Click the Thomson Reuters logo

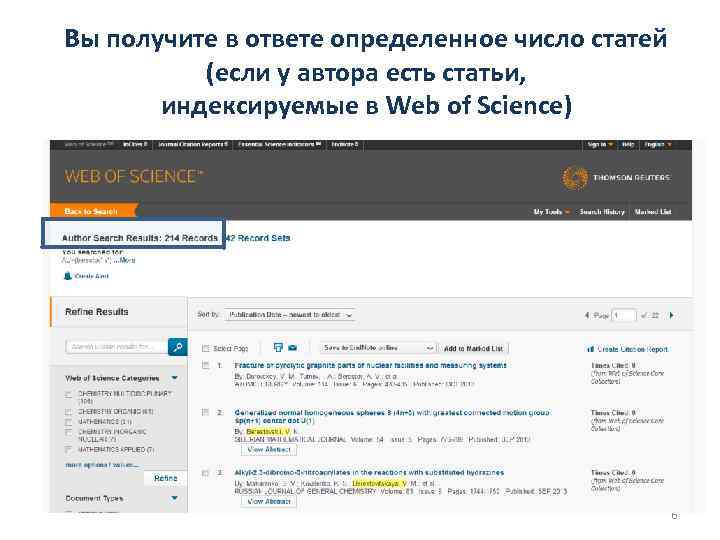616,178
